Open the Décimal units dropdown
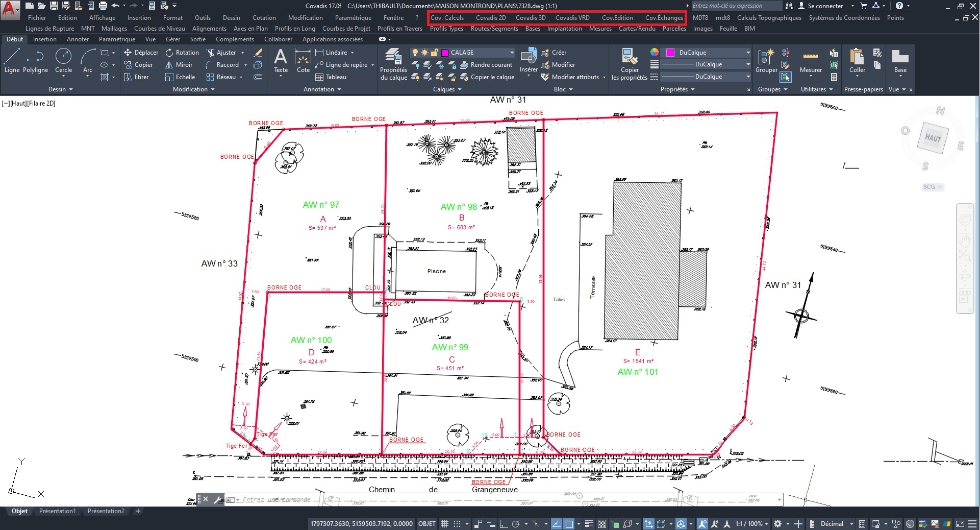 pos(837,524)
